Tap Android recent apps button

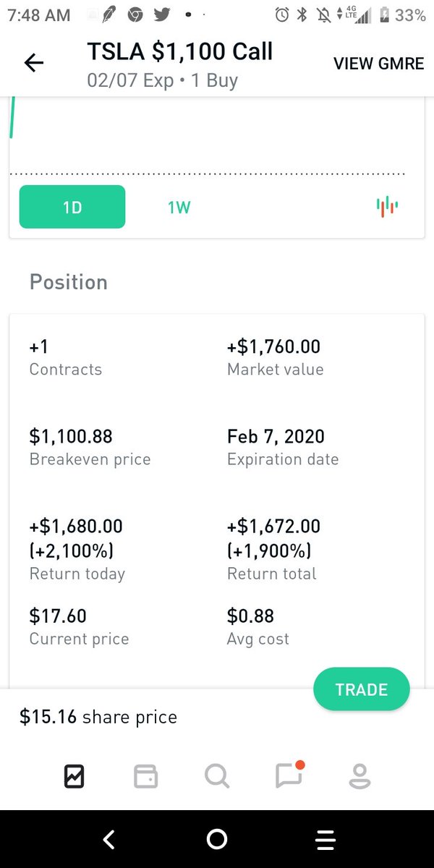325,839
